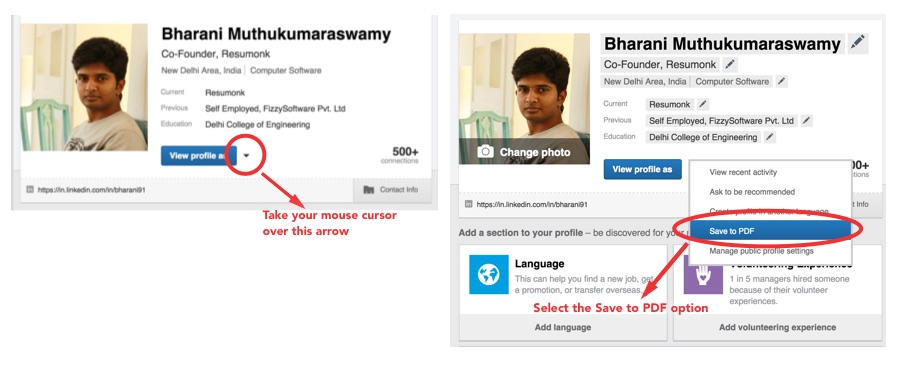
Task: Expand the dropdown arrow beside View profile as
Action: click(x=246, y=156)
